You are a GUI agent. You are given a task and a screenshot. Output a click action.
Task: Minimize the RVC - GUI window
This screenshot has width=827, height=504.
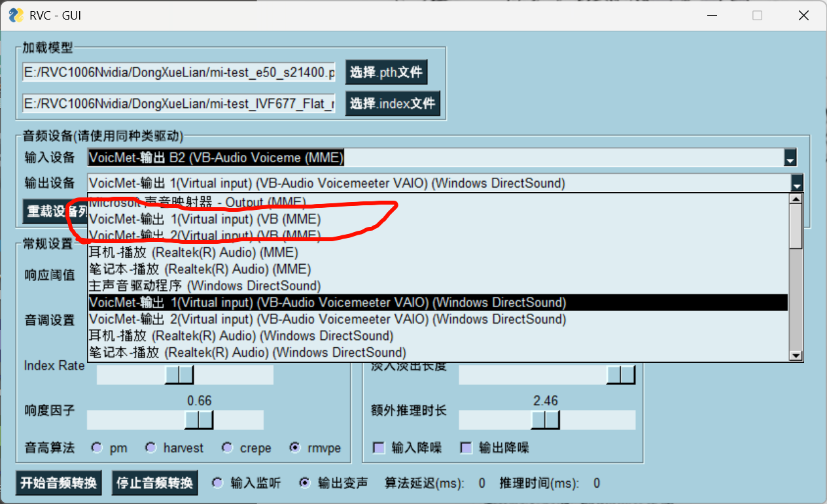711,15
